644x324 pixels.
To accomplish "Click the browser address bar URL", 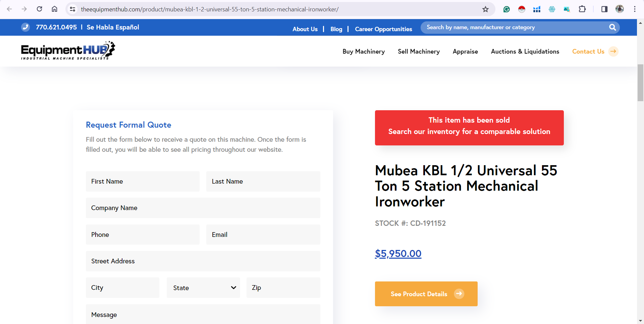I will coord(210,9).
